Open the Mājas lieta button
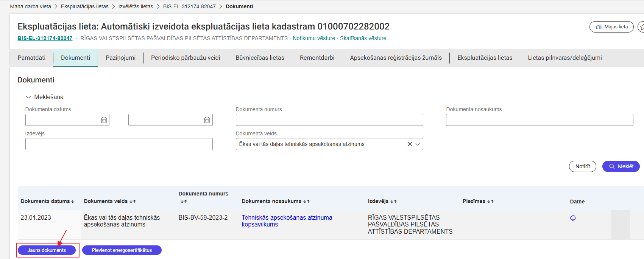Image resolution: width=644 pixels, height=259 pixels. (611, 27)
